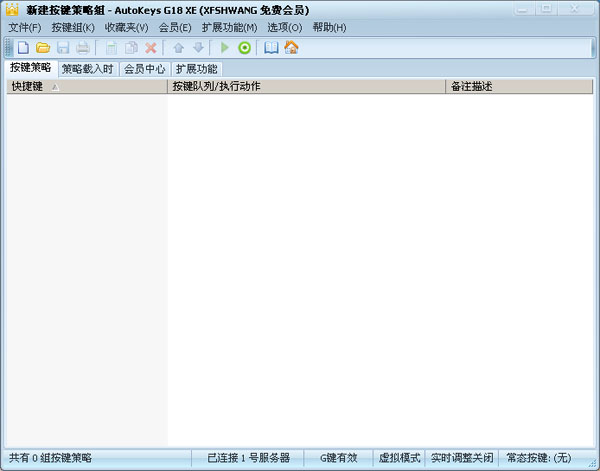The height and width of the screenshot is (471, 600).
Task: Open the 按键组(K) menu
Action: click(73, 27)
